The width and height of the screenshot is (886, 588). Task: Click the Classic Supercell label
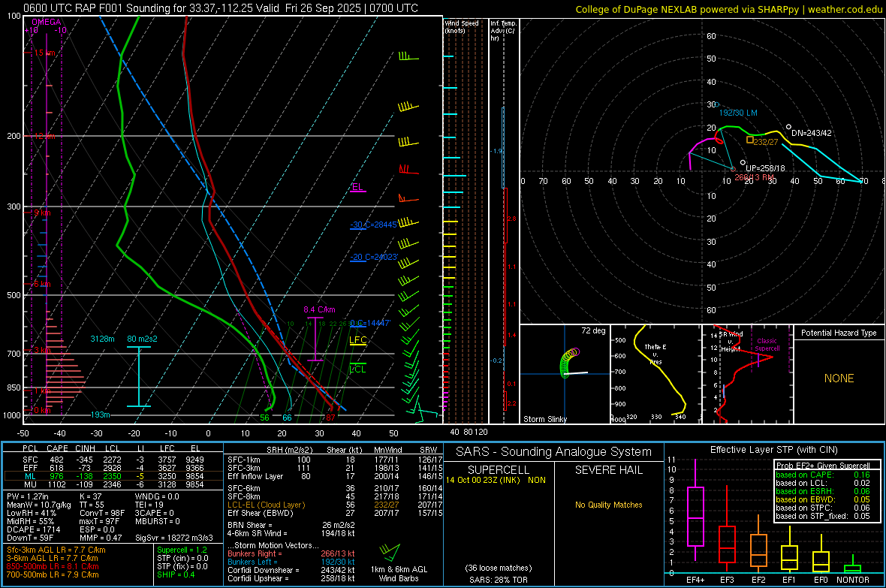coord(767,345)
